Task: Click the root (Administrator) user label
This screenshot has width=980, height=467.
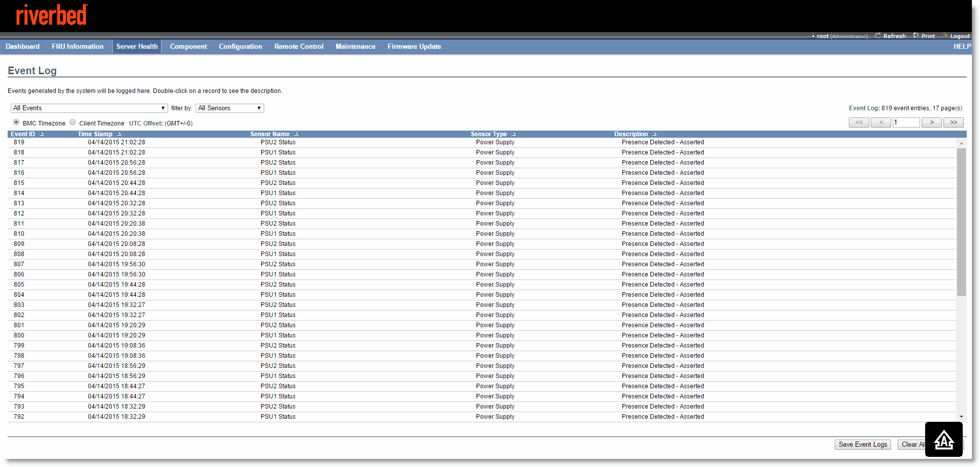Action: (842, 36)
